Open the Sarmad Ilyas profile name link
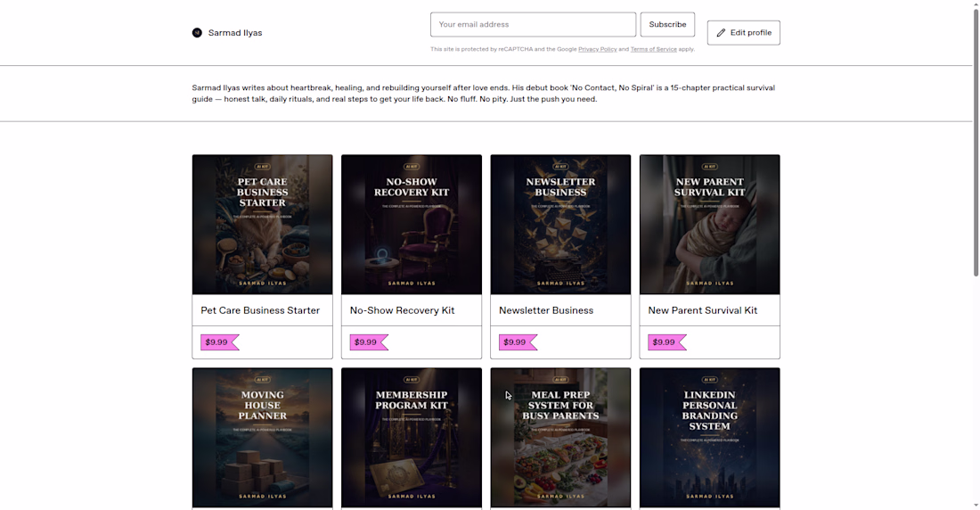This screenshot has height=510, width=980. pos(235,32)
